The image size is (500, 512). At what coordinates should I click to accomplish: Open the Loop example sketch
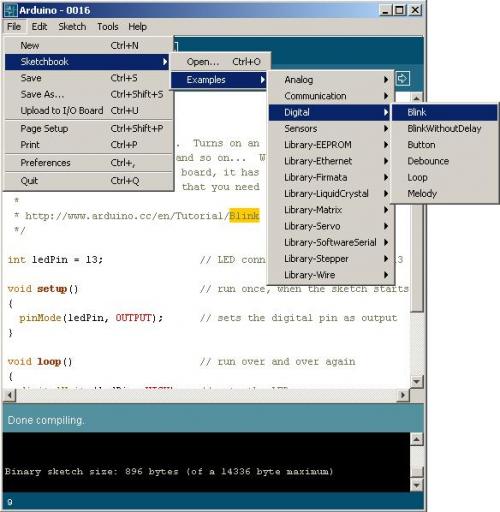tap(445, 178)
